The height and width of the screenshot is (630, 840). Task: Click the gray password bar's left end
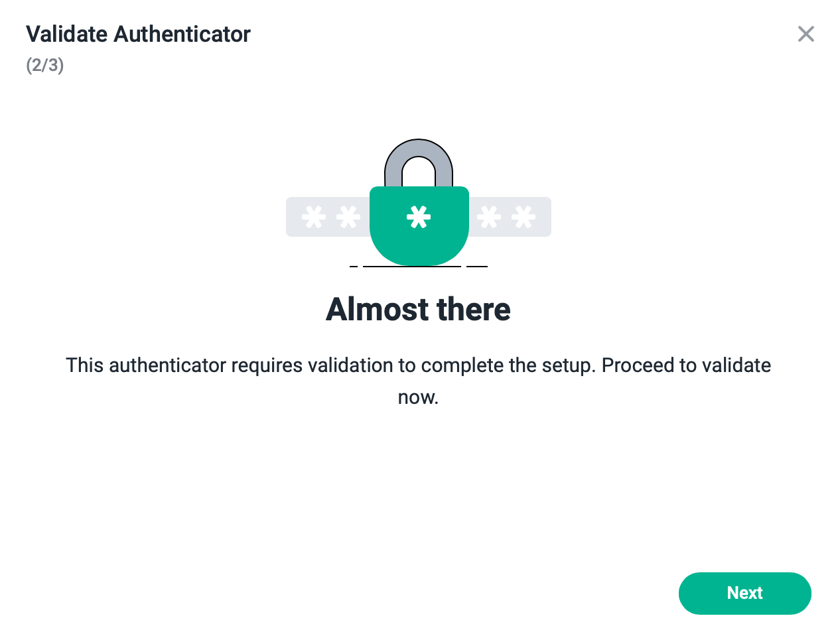coord(293,217)
